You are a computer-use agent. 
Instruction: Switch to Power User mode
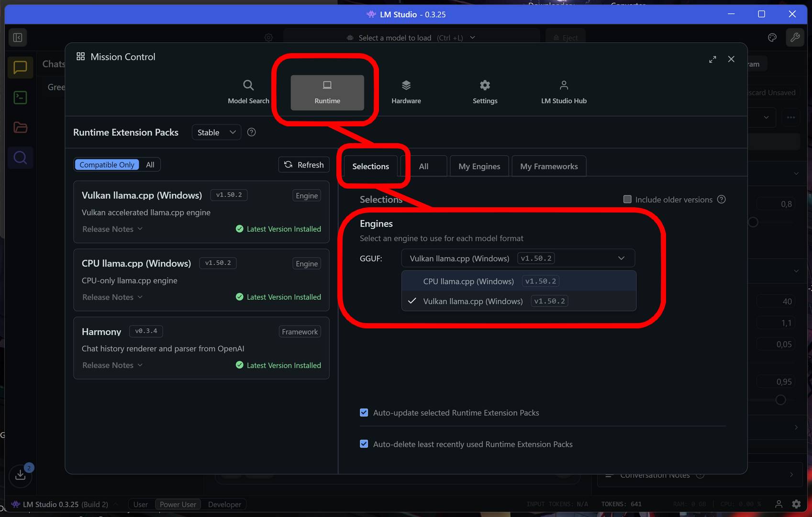(178, 504)
